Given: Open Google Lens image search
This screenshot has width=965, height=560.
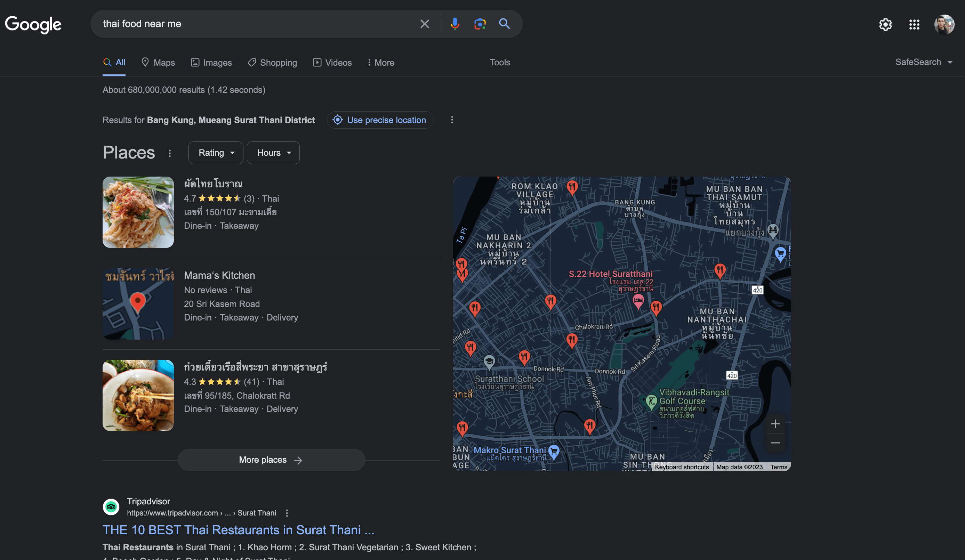Looking at the screenshot, I should tap(480, 24).
